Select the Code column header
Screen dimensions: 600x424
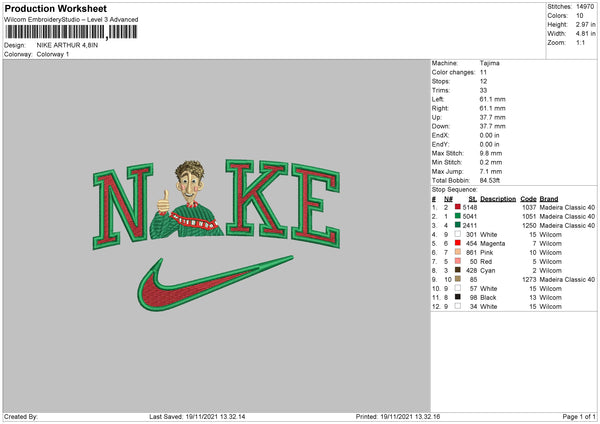528,199
